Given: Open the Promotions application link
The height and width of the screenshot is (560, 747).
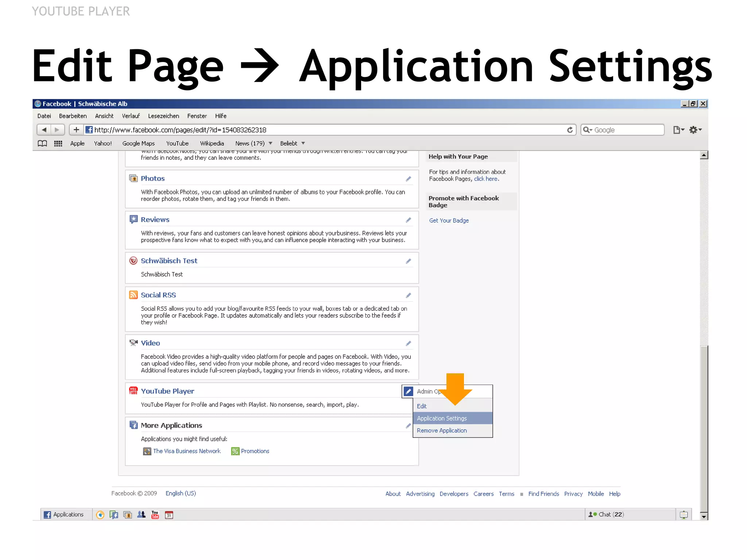Looking at the screenshot, I should pos(255,451).
